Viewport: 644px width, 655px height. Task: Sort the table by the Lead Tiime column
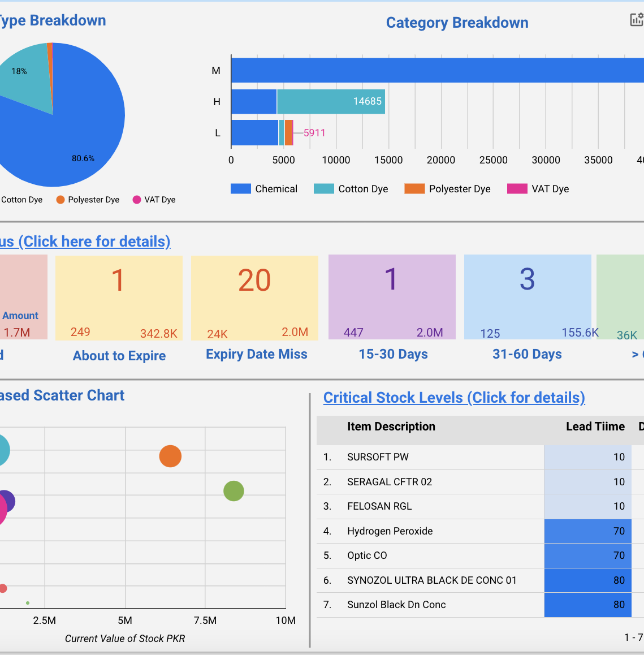(595, 426)
